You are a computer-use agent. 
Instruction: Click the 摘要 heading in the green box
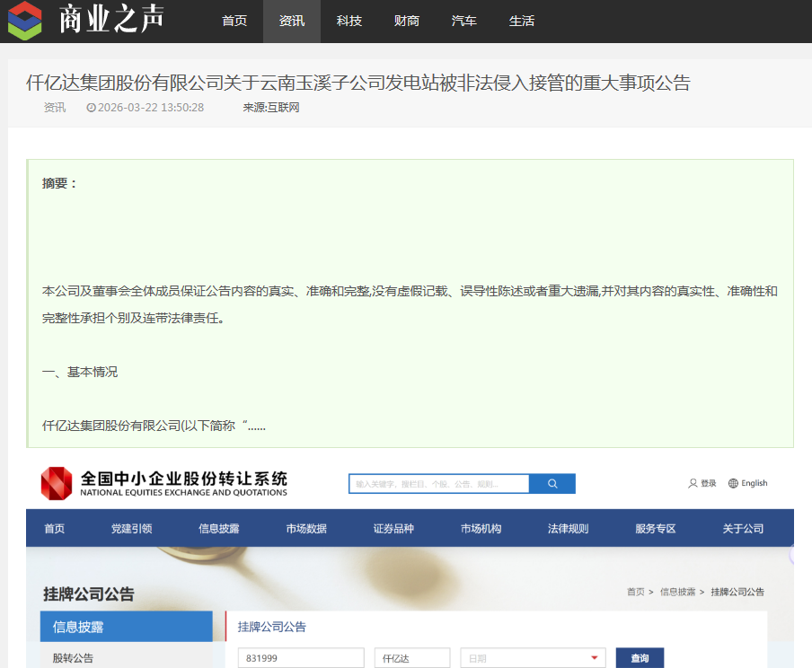(x=59, y=183)
